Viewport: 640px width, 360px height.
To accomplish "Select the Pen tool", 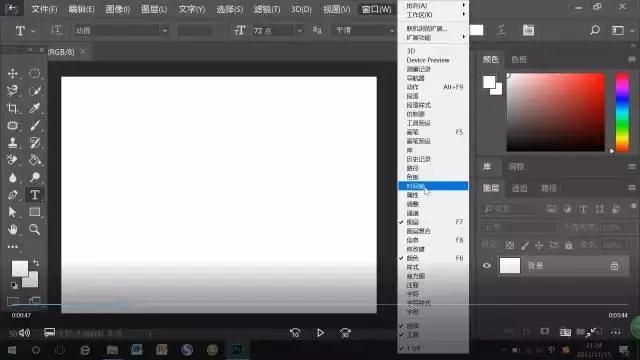I will click(x=13, y=195).
